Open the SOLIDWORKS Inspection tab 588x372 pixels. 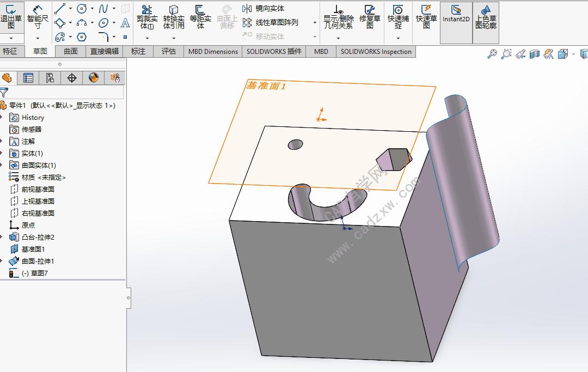point(376,51)
